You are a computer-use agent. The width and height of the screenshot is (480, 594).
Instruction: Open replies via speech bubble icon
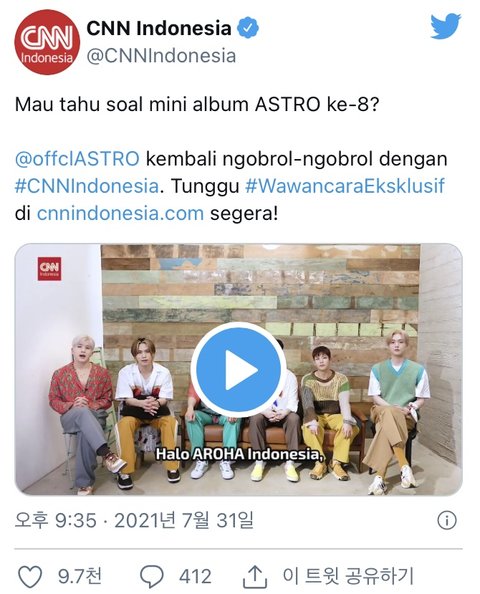point(152,577)
